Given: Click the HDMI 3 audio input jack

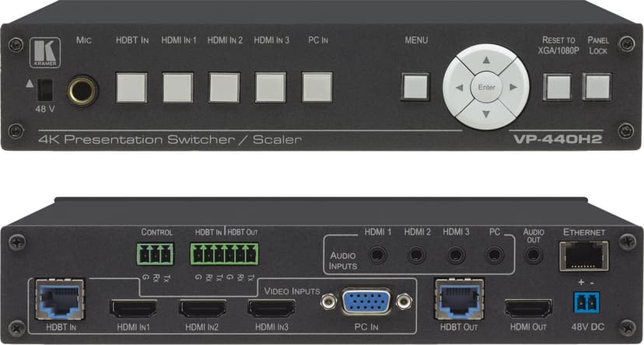Looking at the screenshot, I should coord(456,255).
